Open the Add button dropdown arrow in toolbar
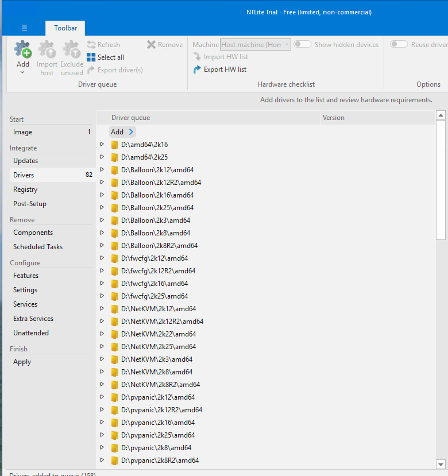This screenshot has height=476, width=448. coord(22,72)
